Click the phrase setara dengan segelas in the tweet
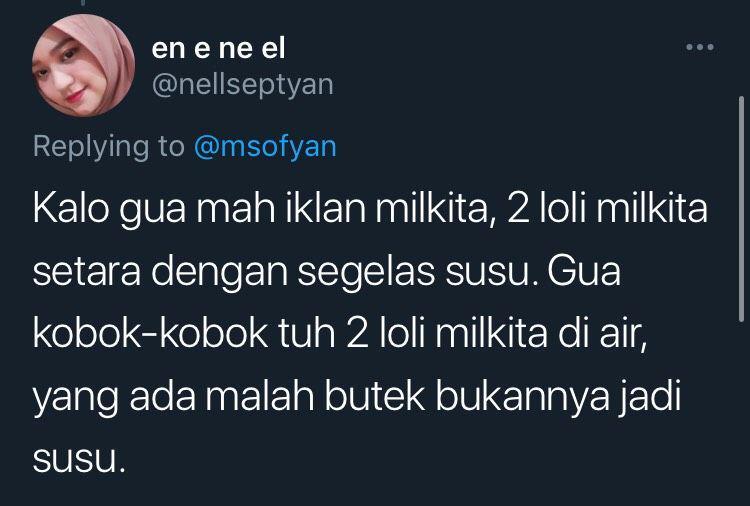 pos(233,273)
